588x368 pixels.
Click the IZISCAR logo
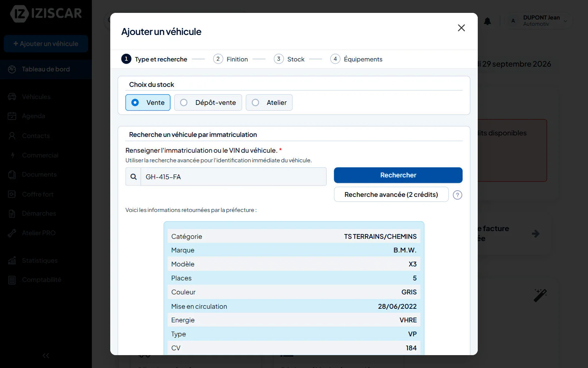tap(46, 14)
